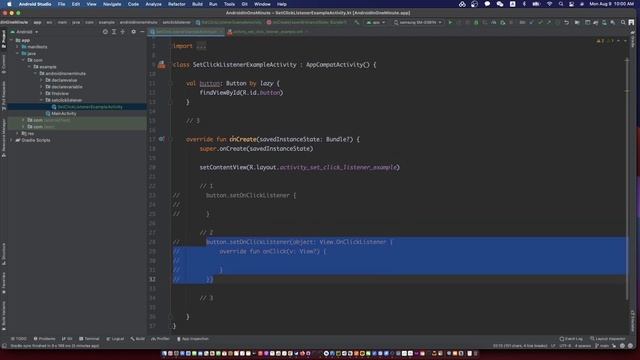This screenshot has width=640, height=360.
Task: Expand the folded import block
Action: [x=201, y=46]
